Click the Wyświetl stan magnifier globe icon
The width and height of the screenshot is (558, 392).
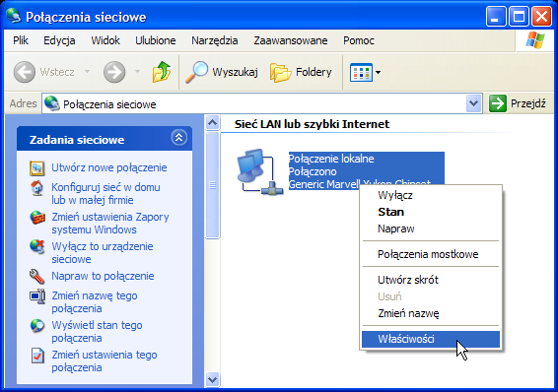point(37,326)
